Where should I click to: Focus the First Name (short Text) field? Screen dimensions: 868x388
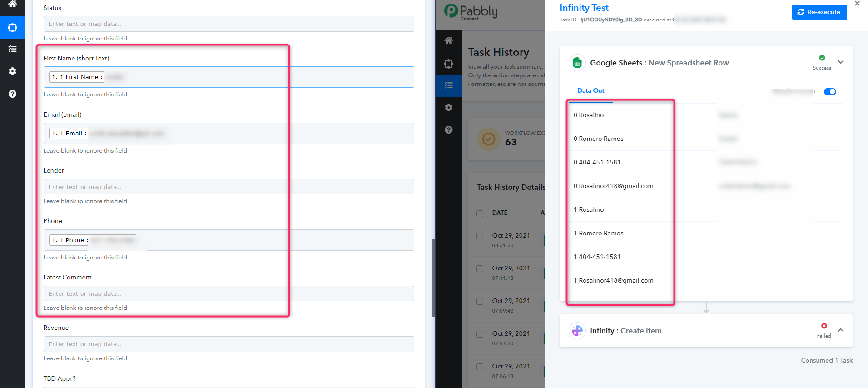point(229,77)
